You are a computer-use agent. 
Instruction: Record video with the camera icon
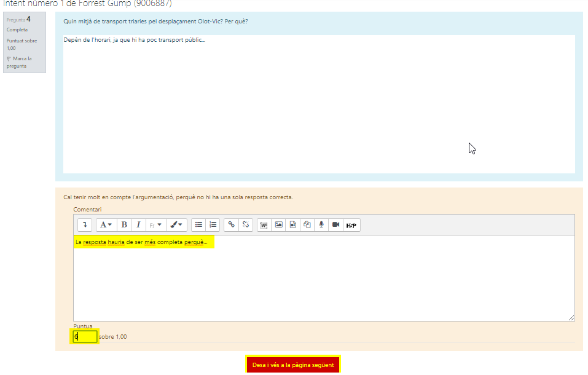pyautogui.click(x=336, y=225)
